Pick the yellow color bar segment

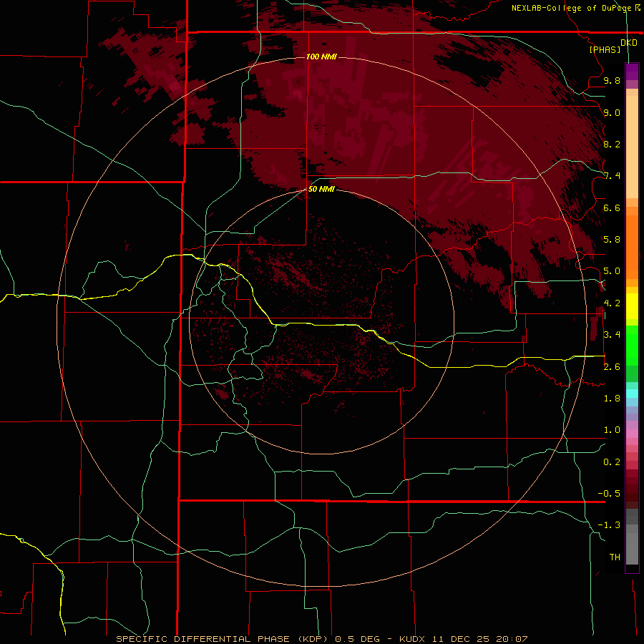pyautogui.click(x=632, y=306)
